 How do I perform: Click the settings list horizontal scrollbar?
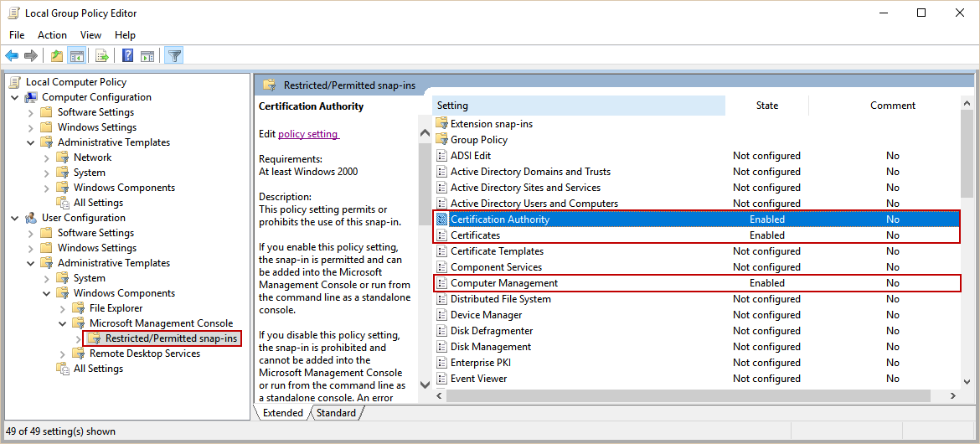pyautogui.click(x=687, y=395)
